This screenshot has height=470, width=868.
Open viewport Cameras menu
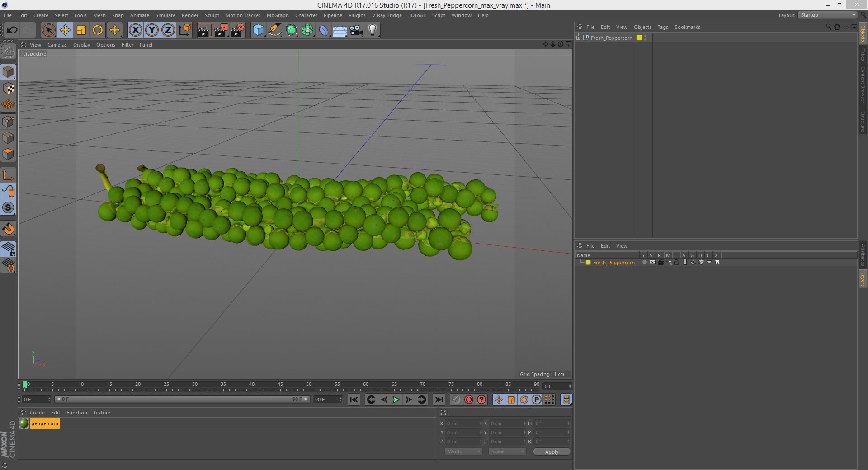(57, 45)
